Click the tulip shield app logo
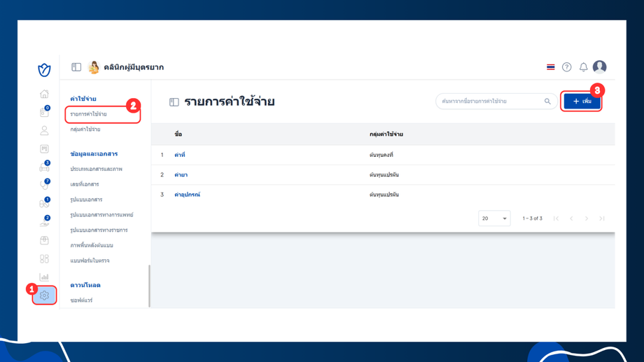This screenshot has height=362, width=644. point(44,70)
